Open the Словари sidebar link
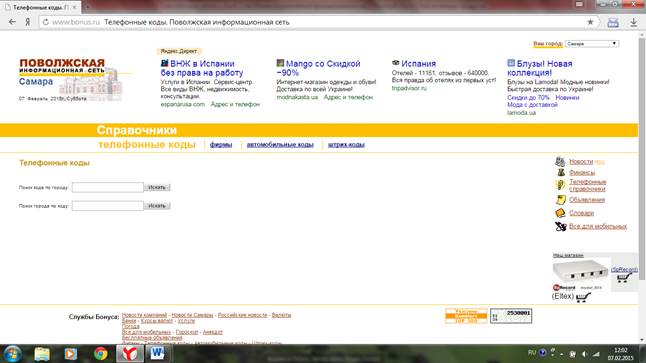Viewport: 646px width, 363px height. coord(581,213)
